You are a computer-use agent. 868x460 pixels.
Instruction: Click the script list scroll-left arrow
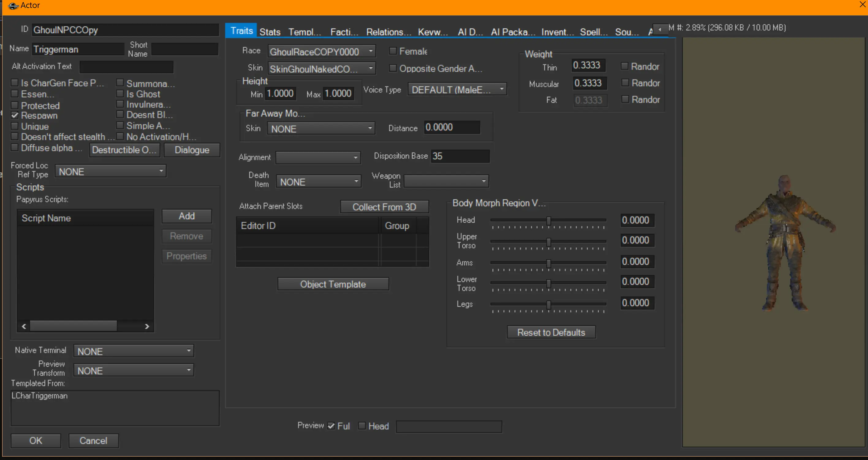24,326
